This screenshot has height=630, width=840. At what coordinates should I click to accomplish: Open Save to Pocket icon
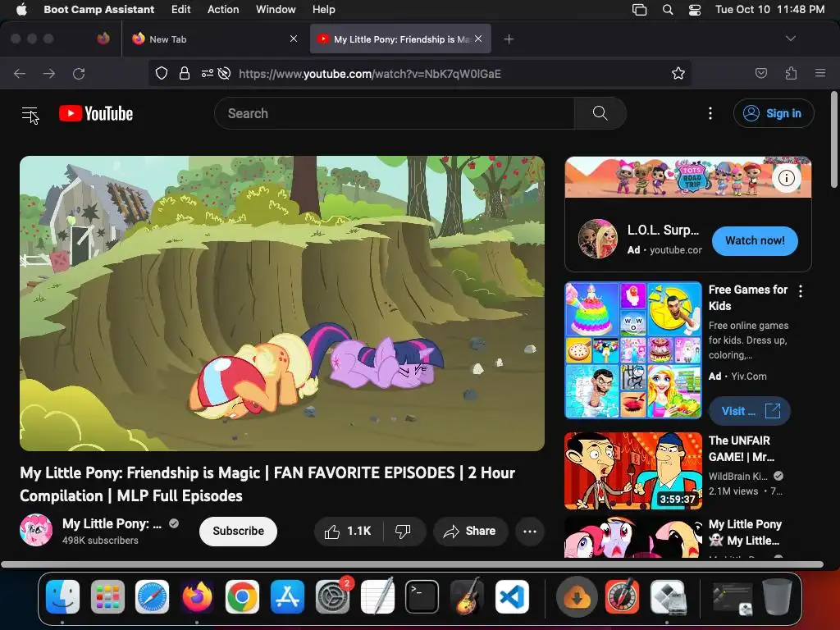pyautogui.click(x=760, y=73)
